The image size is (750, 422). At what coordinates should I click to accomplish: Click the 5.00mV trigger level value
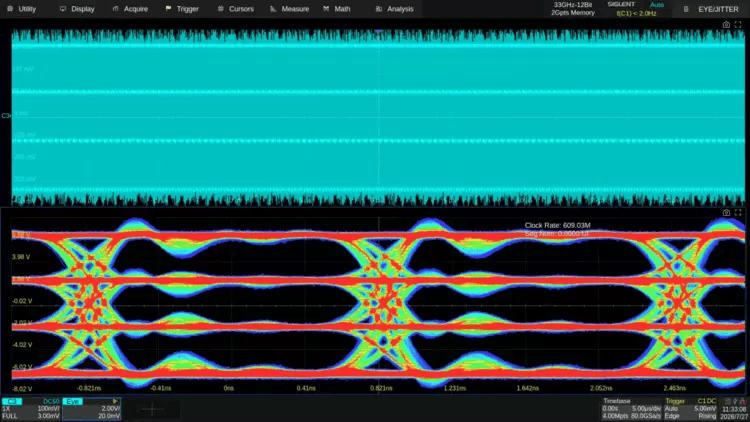pyautogui.click(x=705, y=409)
